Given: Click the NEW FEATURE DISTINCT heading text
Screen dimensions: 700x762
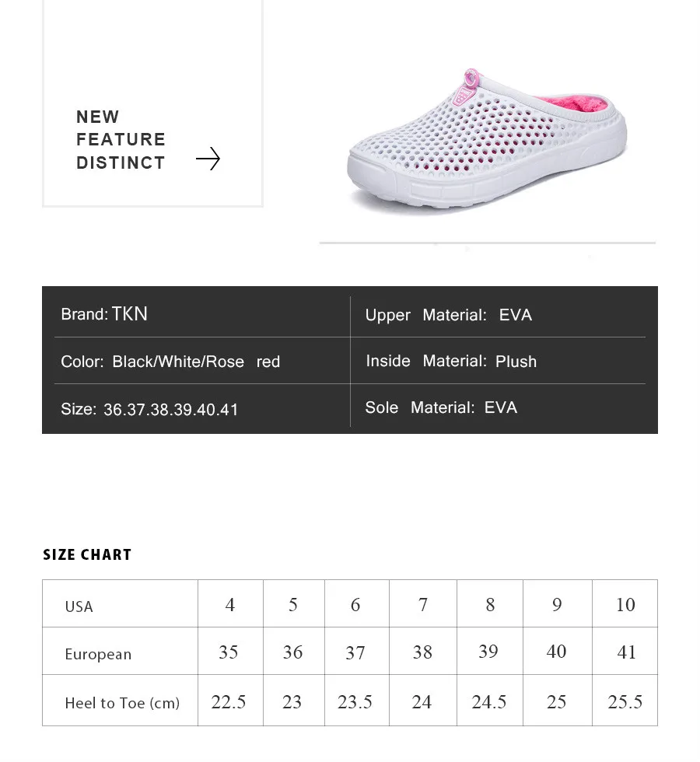Looking at the screenshot, I should coord(121,139).
